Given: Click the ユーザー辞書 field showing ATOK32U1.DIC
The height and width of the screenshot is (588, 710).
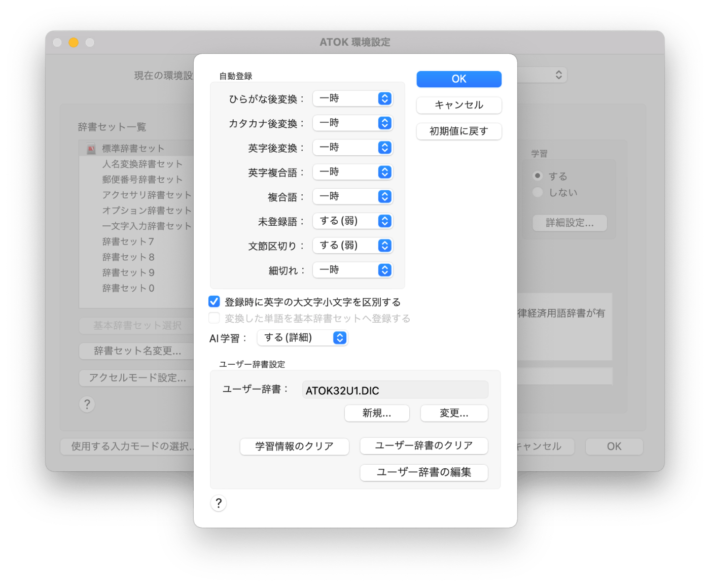Looking at the screenshot, I should point(395,390).
